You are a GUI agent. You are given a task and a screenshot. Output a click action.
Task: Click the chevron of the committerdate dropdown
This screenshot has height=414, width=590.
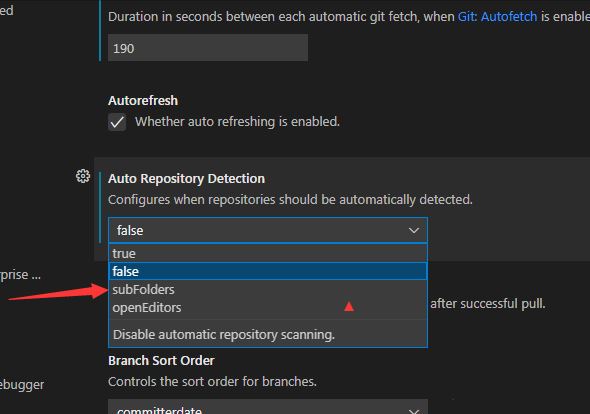414,410
